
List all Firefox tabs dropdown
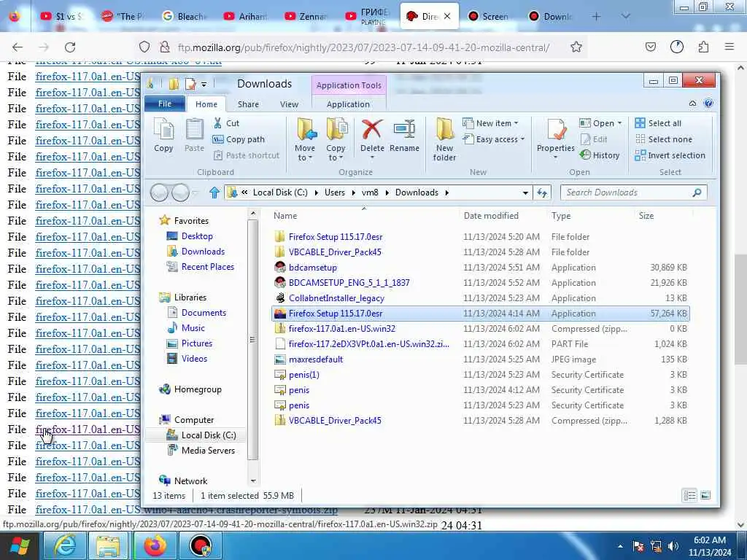[625, 16]
